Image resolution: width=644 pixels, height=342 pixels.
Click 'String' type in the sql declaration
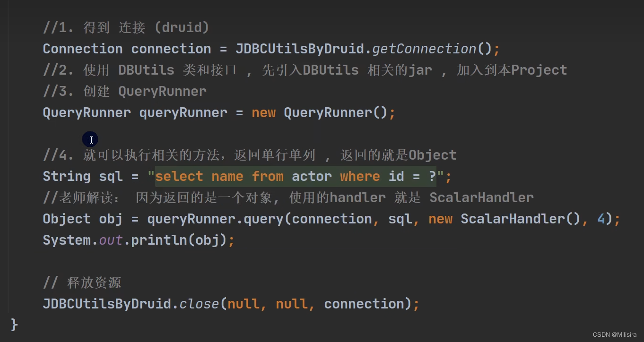(x=67, y=177)
